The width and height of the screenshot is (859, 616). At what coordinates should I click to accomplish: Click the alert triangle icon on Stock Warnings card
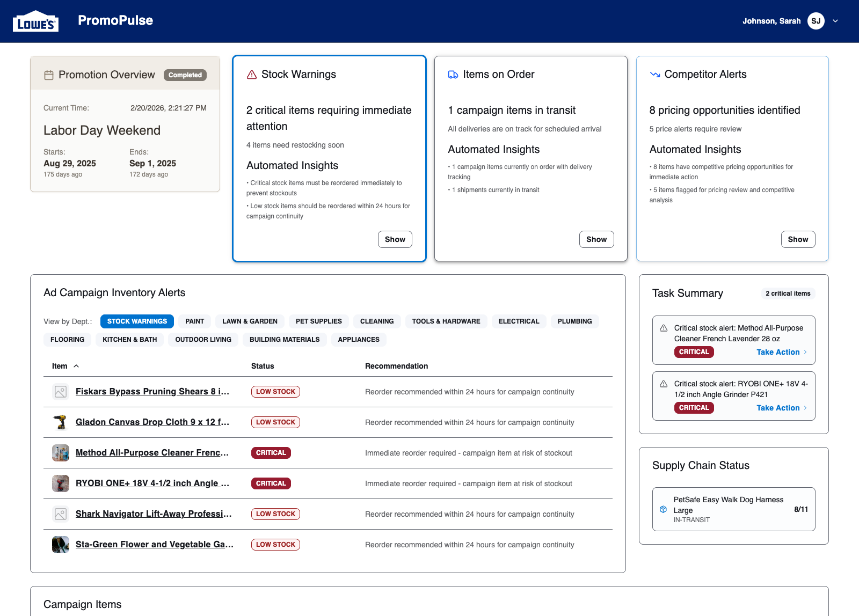point(251,75)
